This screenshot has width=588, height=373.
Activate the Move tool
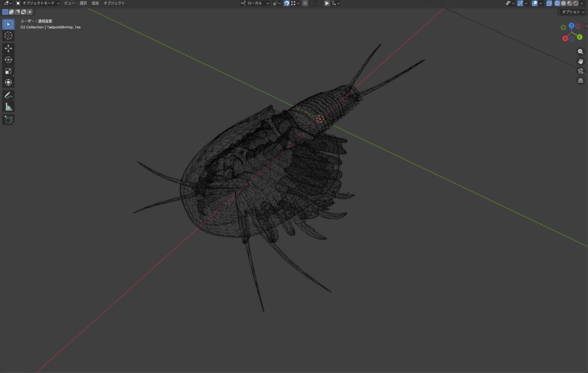[8, 48]
